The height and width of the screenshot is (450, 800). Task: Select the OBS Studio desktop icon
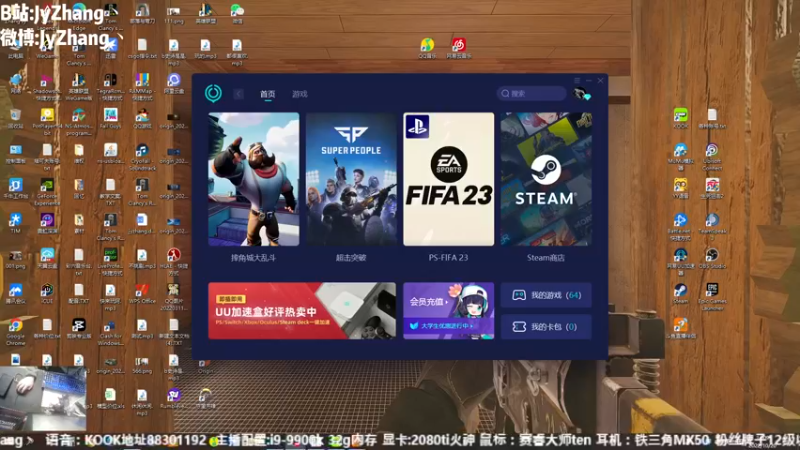(x=712, y=259)
